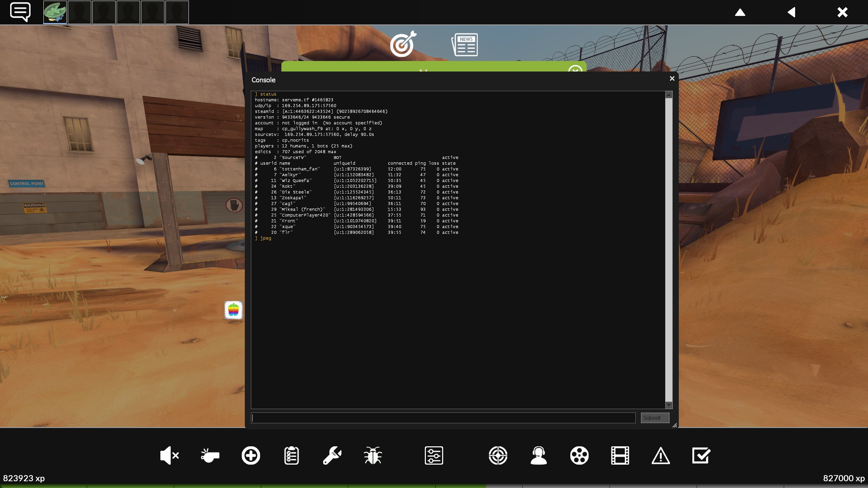Open the sliders settings icon

tap(434, 455)
